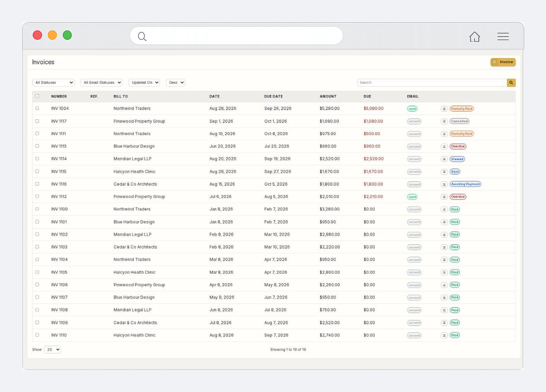Check the box for INV 1117
546x392 pixels.
click(37, 121)
